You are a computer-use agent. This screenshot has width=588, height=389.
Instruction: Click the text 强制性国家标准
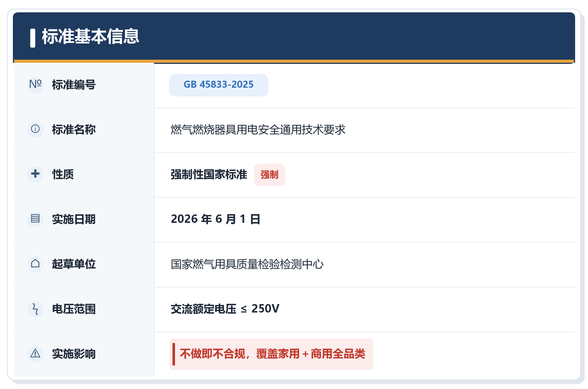click(209, 175)
